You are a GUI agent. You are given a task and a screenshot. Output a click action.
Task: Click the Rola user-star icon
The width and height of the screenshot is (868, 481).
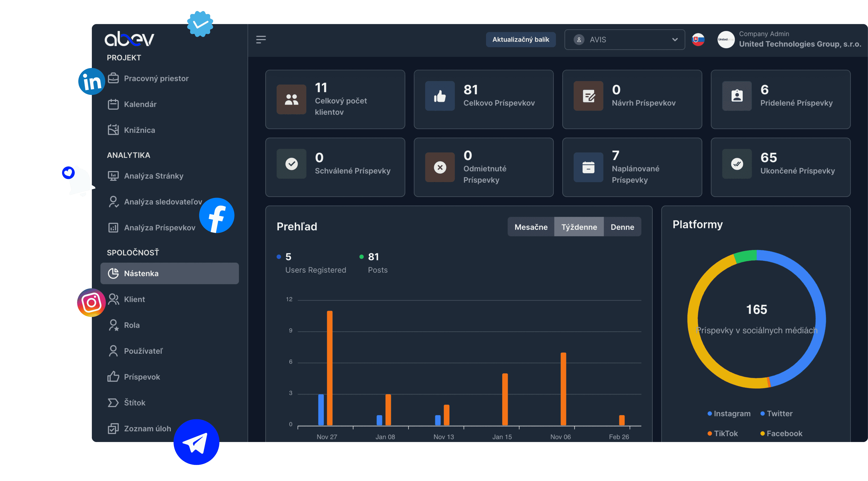[x=113, y=325]
